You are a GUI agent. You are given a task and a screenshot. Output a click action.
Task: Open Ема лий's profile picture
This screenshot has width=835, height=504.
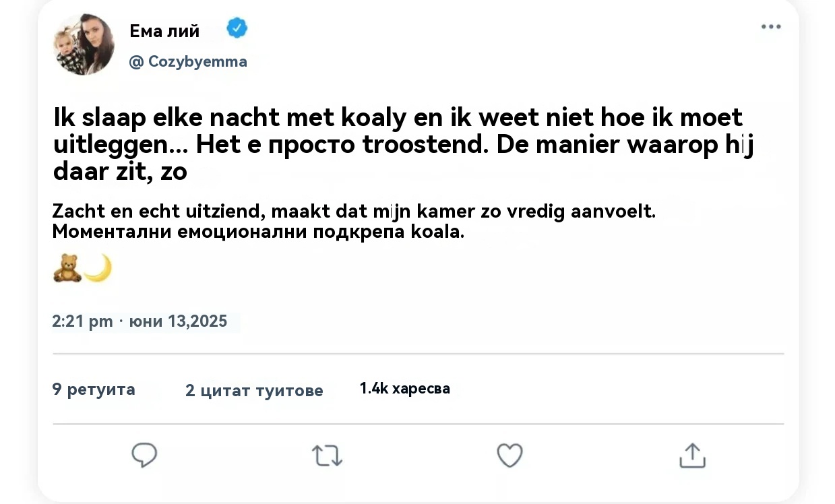click(x=84, y=44)
